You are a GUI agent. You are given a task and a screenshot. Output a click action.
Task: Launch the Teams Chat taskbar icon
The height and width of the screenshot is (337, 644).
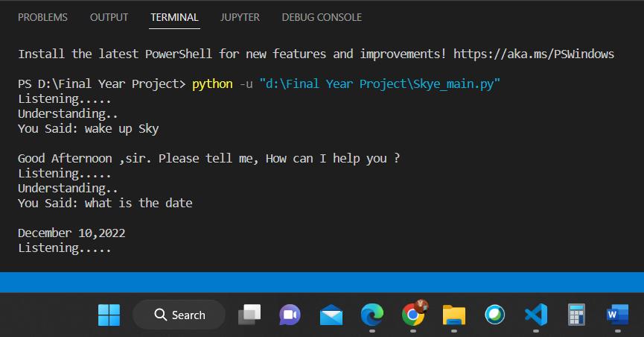[x=290, y=315]
